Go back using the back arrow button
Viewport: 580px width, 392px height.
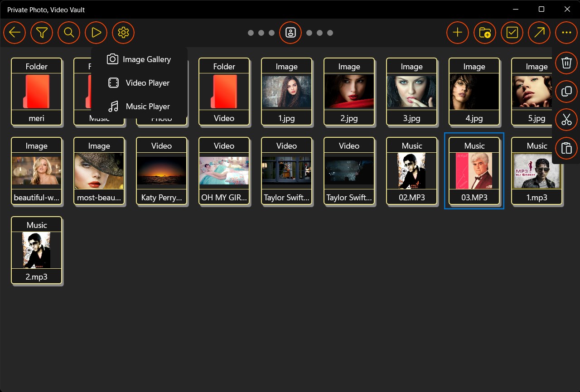pyautogui.click(x=14, y=33)
